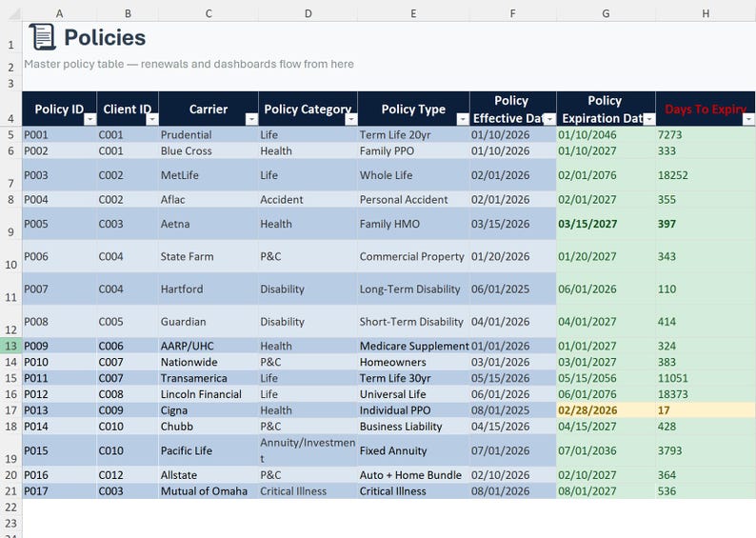Open the Client ID filter dropdown
The width and height of the screenshot is (756, 538).
click(152, 119)
